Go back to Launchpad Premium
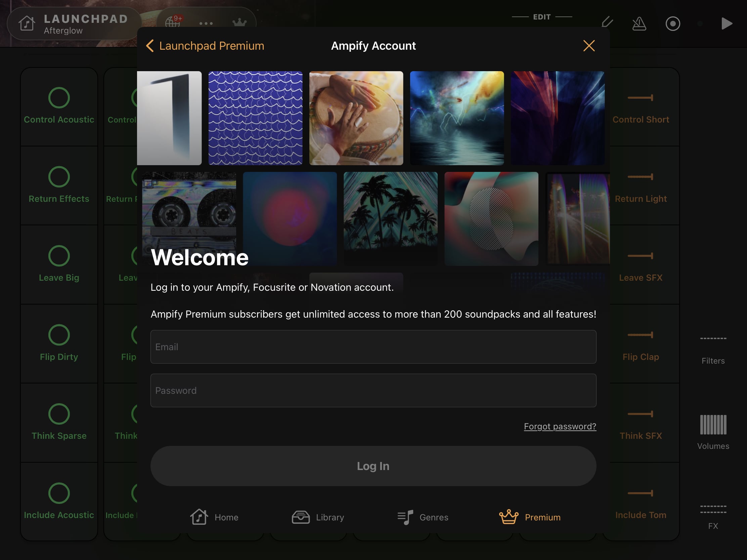 point(205,46)
